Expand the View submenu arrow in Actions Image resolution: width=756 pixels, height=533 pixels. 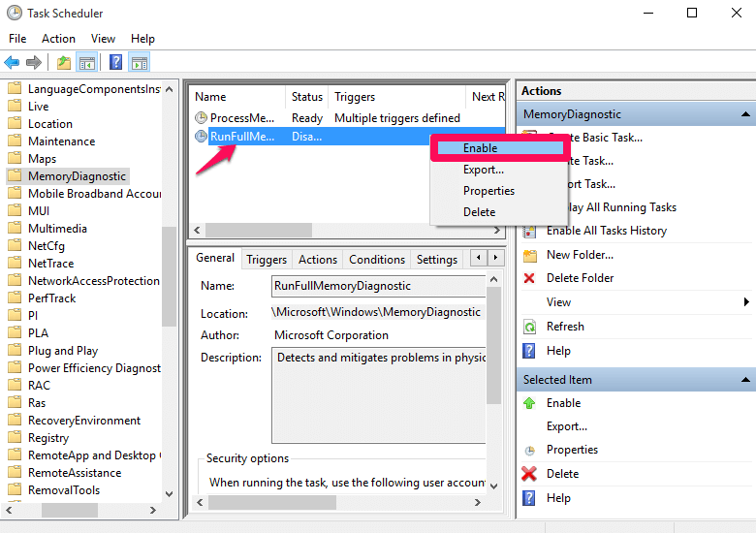coord(746,302)
